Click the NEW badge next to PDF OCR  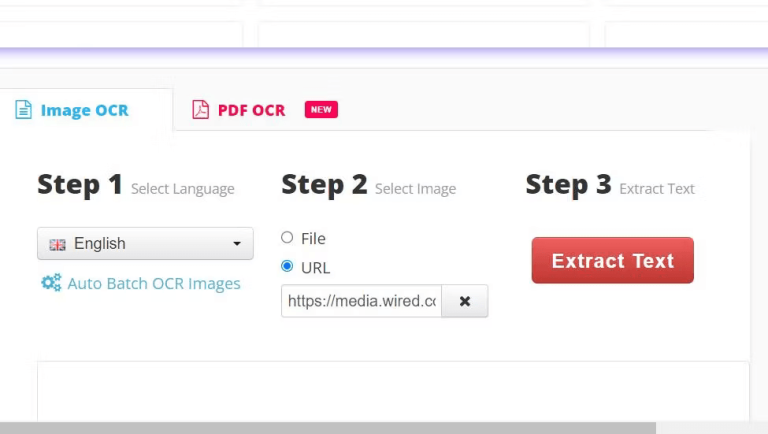pyautogui.click(x=321, y=109)
